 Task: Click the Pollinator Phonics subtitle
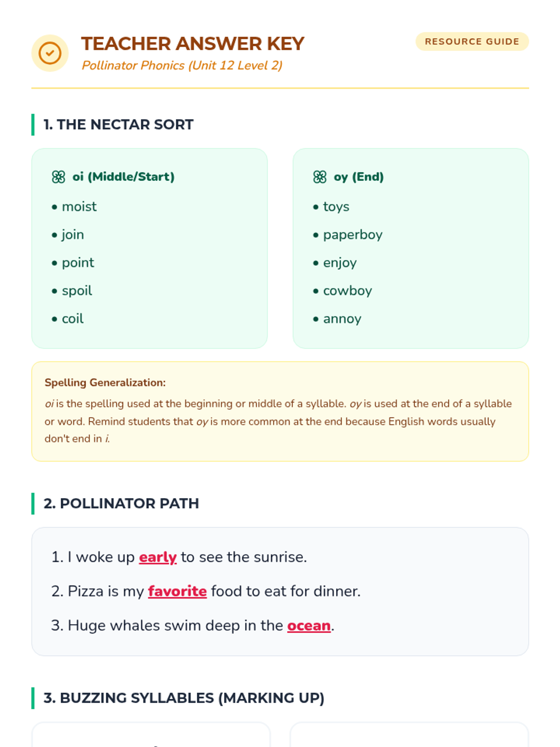point(182,65)
